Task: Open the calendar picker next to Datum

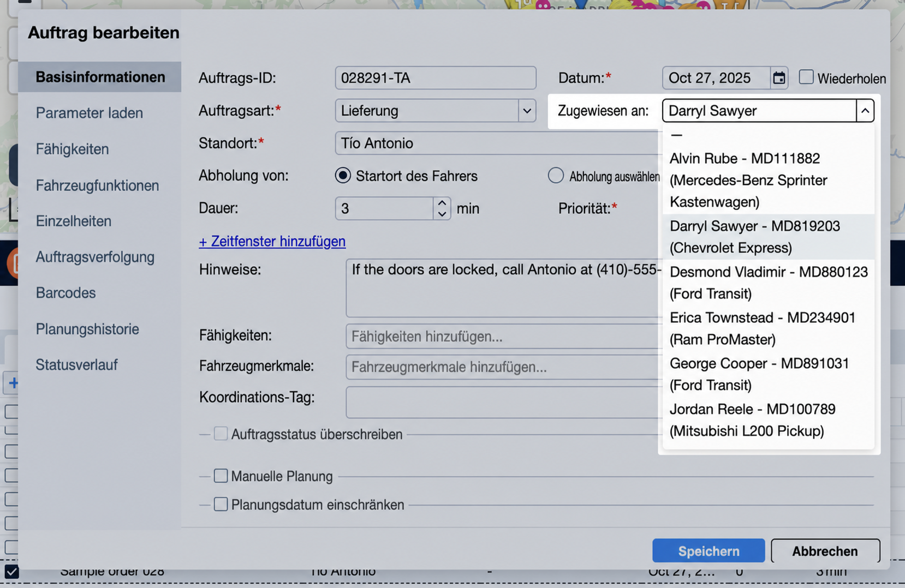Action: (779, 78)
